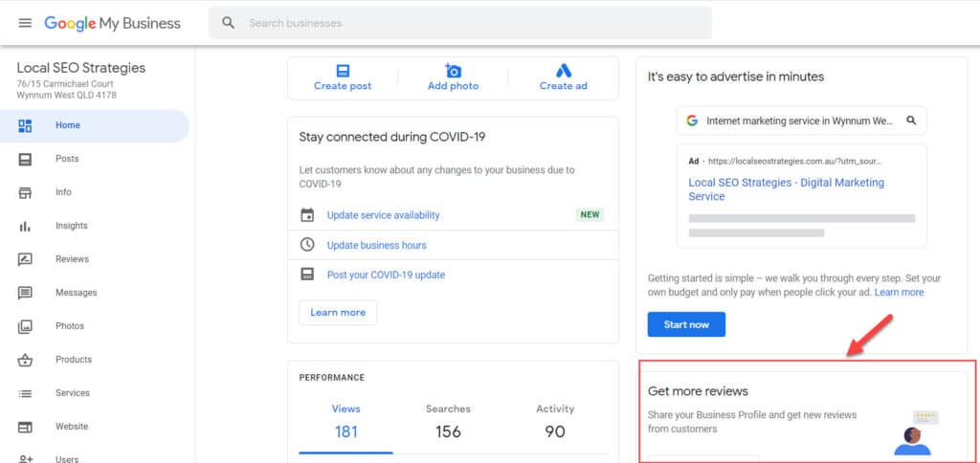This screenshot has width=980, height=463.
Task: Click the Website icon in sidebar
Action: coord(26,427)
